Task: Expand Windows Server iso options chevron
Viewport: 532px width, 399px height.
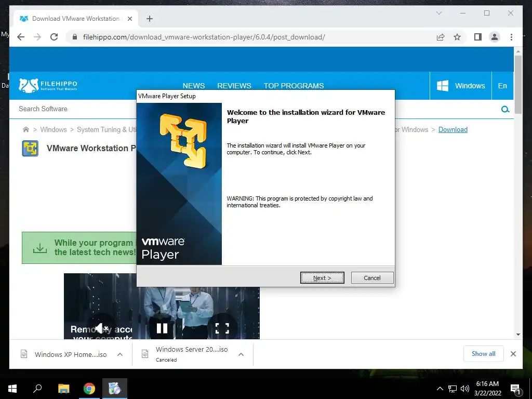Action: tap(241, 354)
